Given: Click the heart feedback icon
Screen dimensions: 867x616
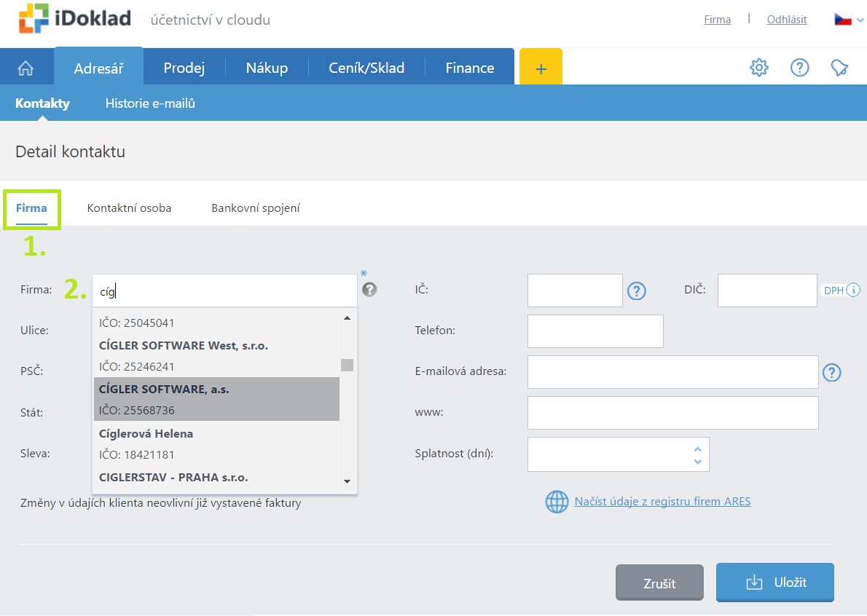Looking at the screenshot, I should pyautogui.click(x=839, y=68).
